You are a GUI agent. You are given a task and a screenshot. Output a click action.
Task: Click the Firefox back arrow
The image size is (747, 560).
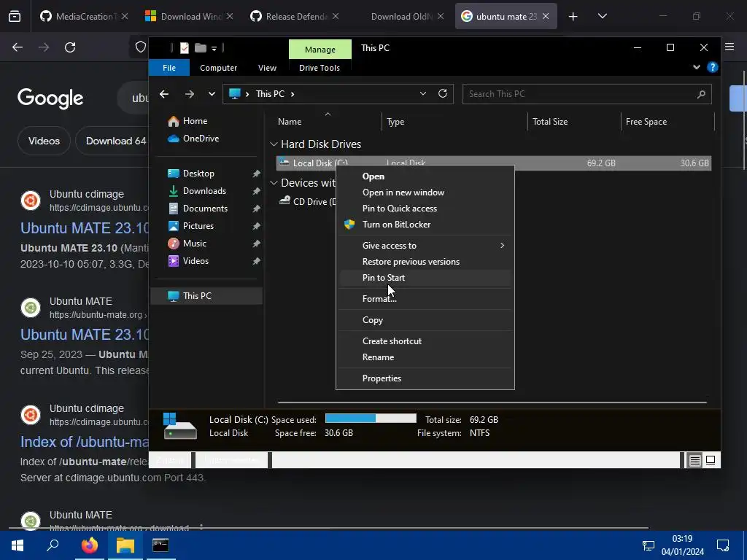pos(18,47)
